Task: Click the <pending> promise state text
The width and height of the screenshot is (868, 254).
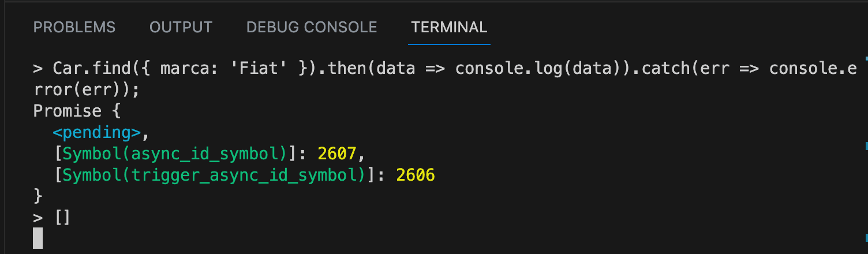Action: (x=96, y=133)
